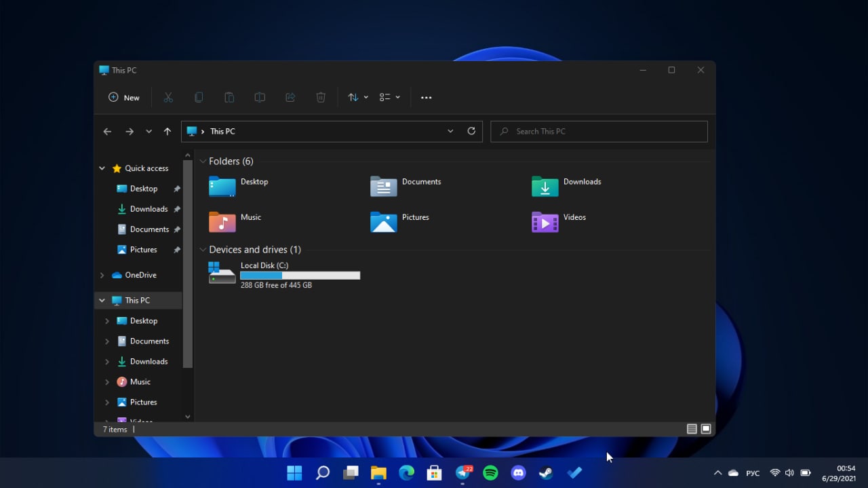Click the Delete trash icon

[321, 98]
